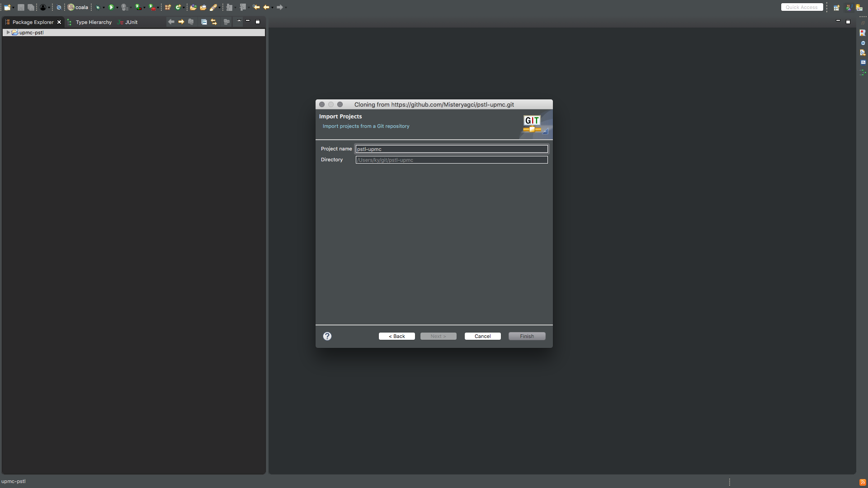This screenshot has height=488, width=868.
Task: Click the Restore icon in right trim
Action: pos(863,23)
